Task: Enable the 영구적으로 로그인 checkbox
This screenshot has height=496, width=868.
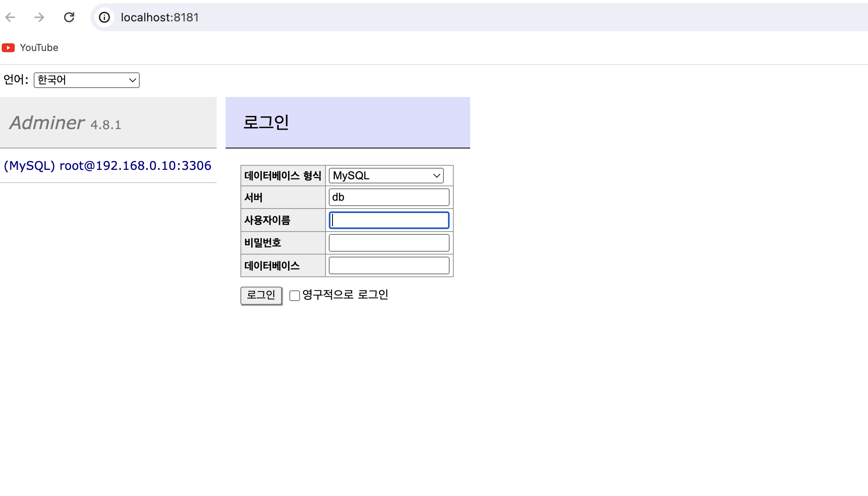Action: [294, 296]
